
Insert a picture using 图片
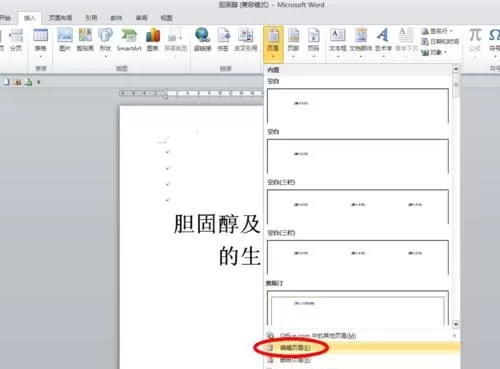(65, 40)
